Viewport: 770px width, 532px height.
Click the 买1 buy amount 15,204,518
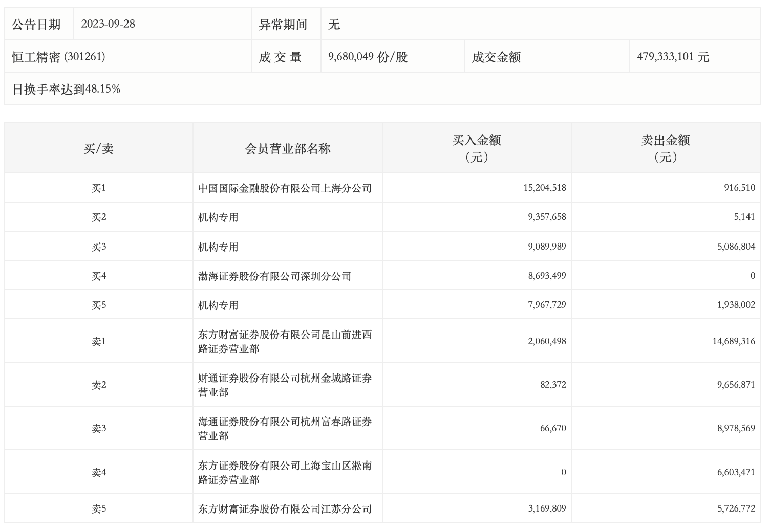click(x=544, y=188)
